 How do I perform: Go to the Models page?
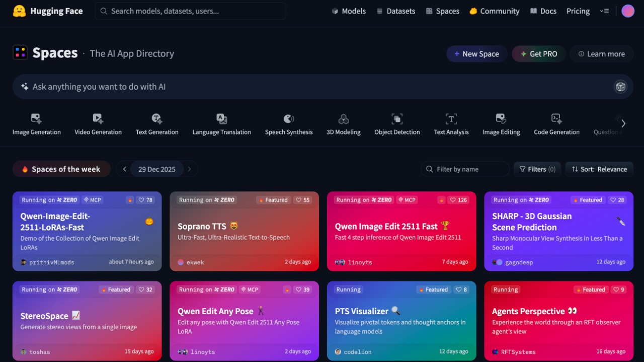pyautogui.click(x=349, y=11)
